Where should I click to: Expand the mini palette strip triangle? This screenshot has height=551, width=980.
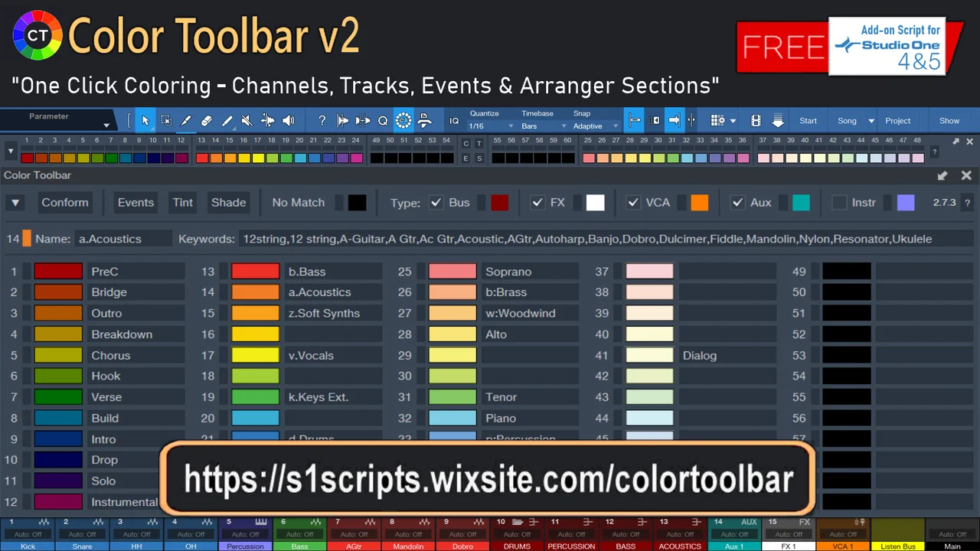pyautogui.click(x=11, y=152)
